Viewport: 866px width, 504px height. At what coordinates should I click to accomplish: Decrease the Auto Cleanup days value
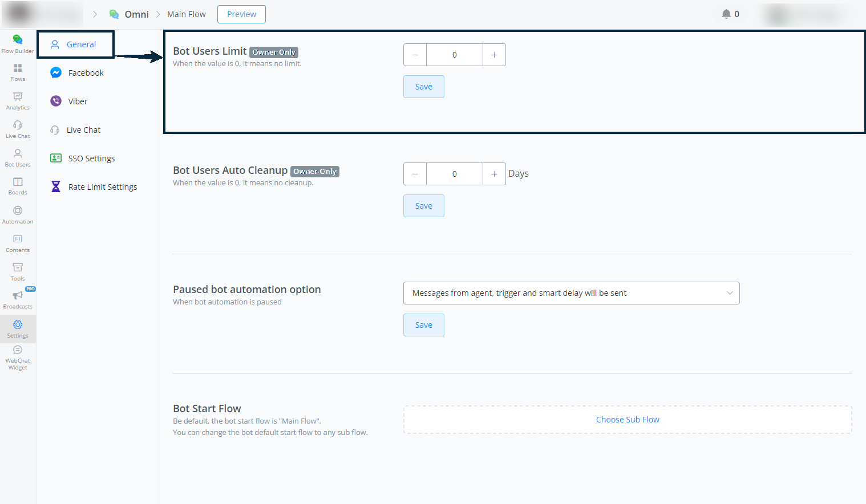point(415,174)
